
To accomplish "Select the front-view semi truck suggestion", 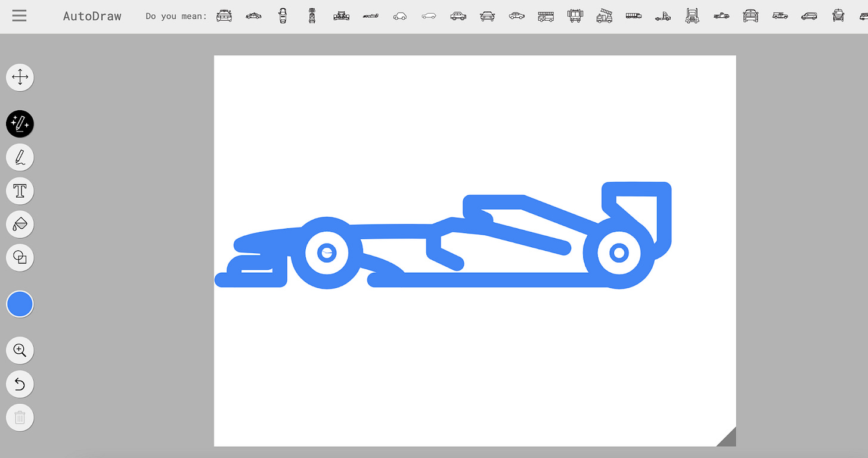I will click(x=692, y=15).
